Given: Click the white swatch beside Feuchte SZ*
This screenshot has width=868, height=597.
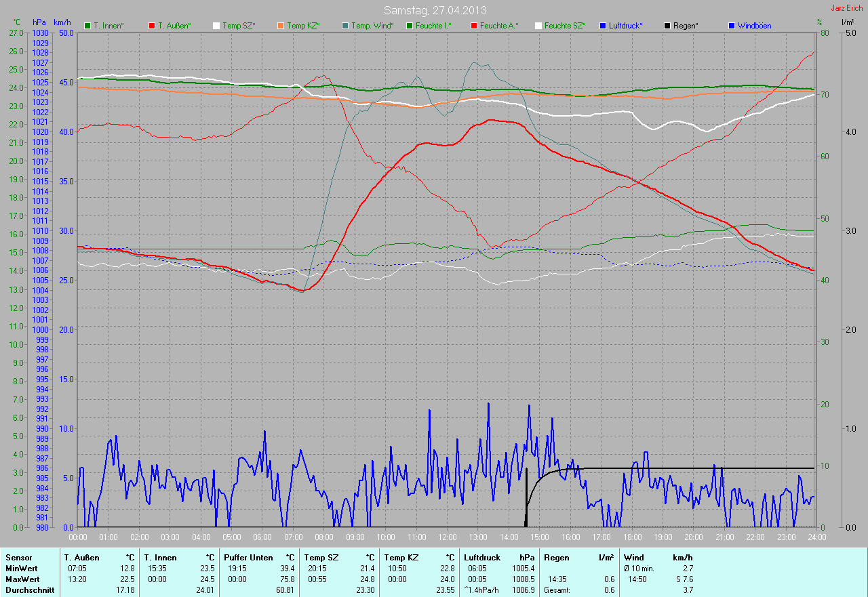Looking at the screenshot, I should point(538,26).
